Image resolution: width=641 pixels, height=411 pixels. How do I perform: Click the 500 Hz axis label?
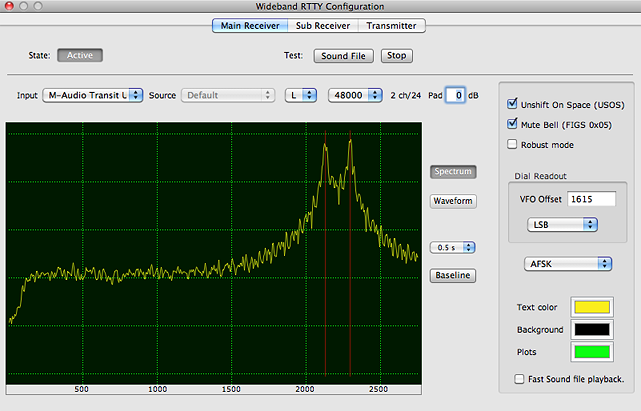(81, 389)
